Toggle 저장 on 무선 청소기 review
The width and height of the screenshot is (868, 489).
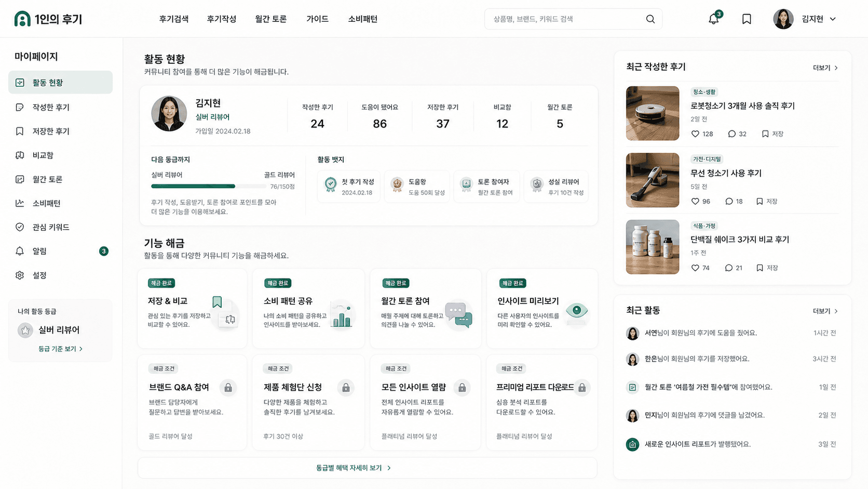767,202
